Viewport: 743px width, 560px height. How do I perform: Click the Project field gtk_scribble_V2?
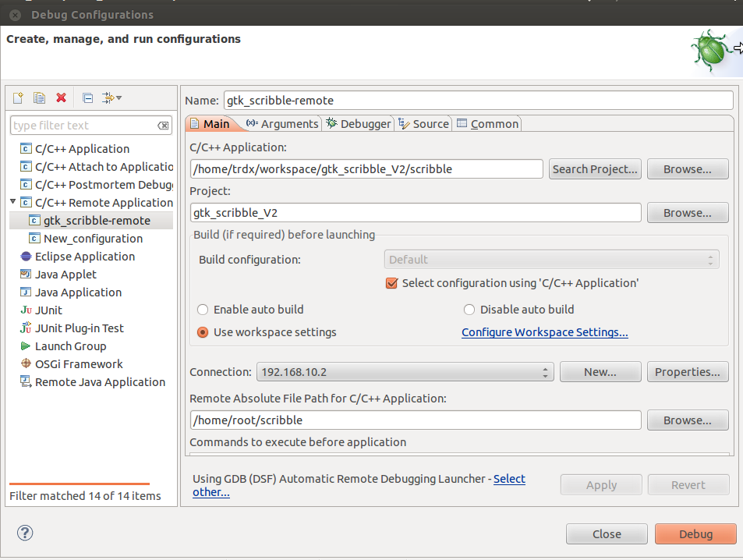pyautogui.click(x=416, y=213)
